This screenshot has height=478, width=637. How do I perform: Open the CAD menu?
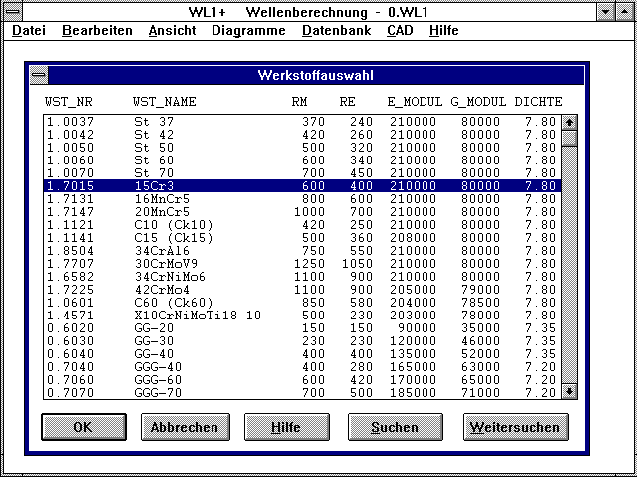(400, 31)
